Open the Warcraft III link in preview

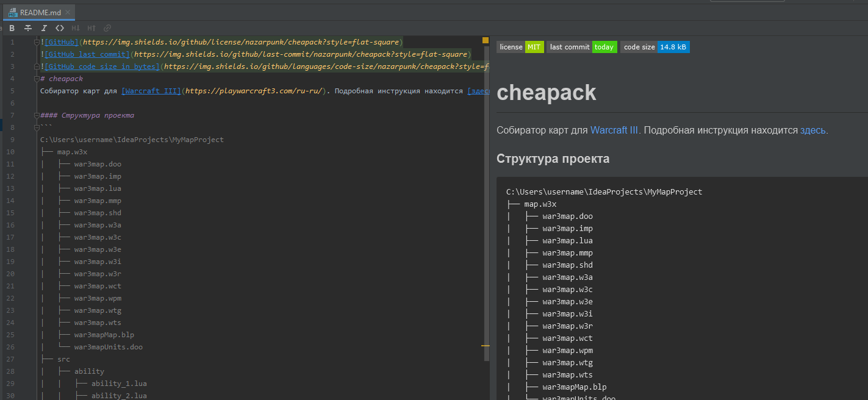coord(614,130)
